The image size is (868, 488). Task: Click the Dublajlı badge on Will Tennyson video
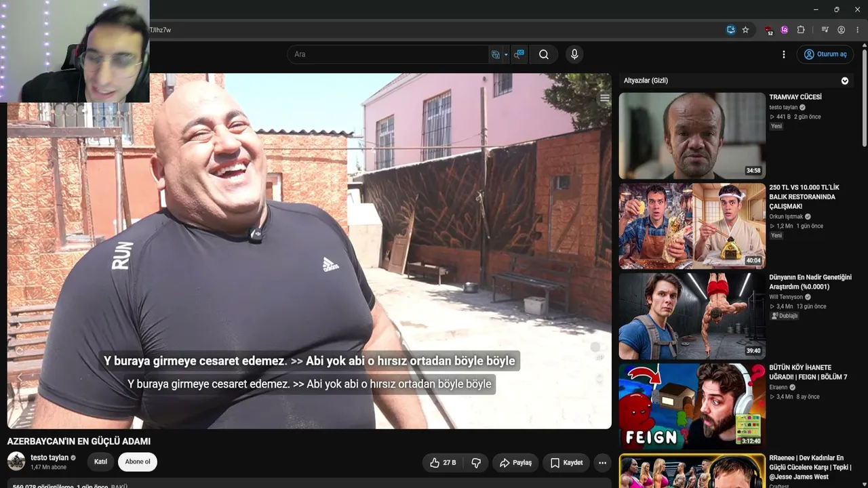[785, 316]
